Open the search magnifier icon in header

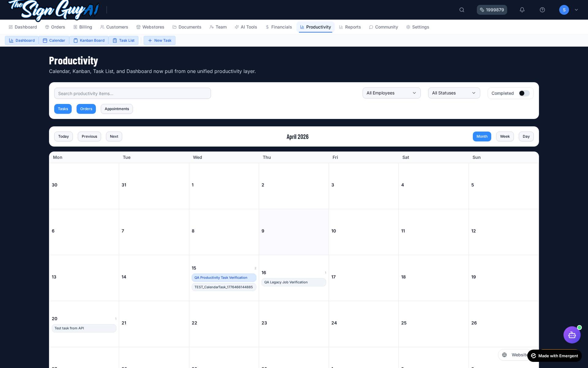click(462, 10)
